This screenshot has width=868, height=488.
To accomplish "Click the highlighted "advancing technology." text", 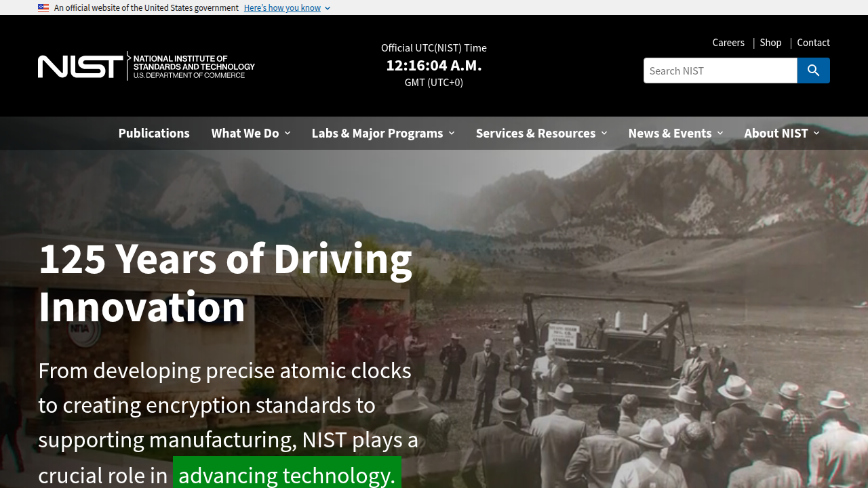I will 287,474.
